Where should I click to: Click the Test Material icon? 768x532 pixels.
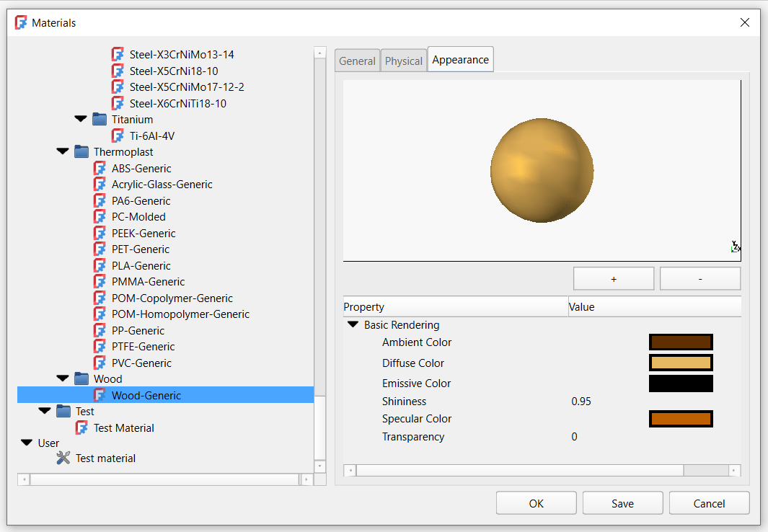pos(81,427)
